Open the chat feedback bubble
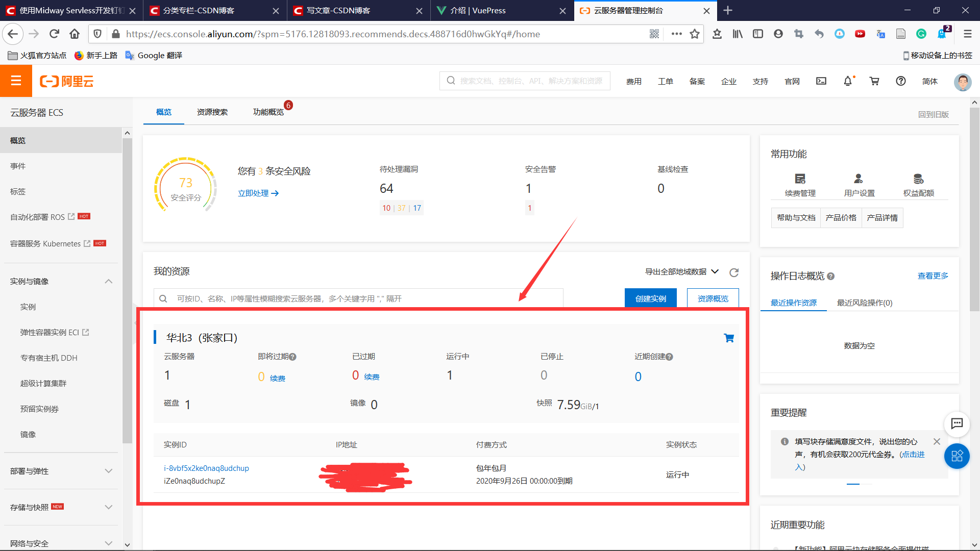The height and width of the screenshot is (551, 980). pyautogui.click(x=957, y=423)
